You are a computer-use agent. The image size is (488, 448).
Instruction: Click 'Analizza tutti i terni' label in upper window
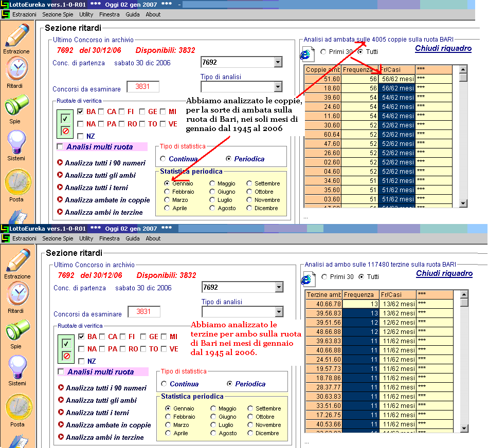point(96,188)
